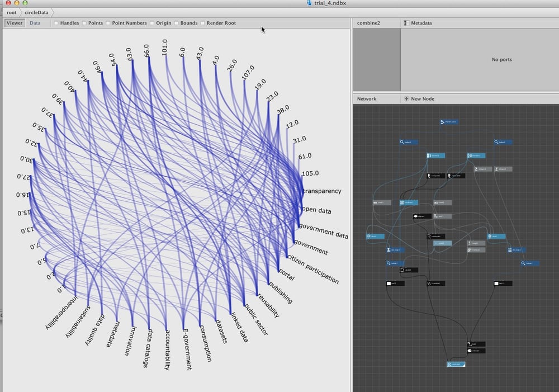The width and height of the screenshot is (559, 392).
Task: Click the Network pane label
Action: click(x=367, y=99)
